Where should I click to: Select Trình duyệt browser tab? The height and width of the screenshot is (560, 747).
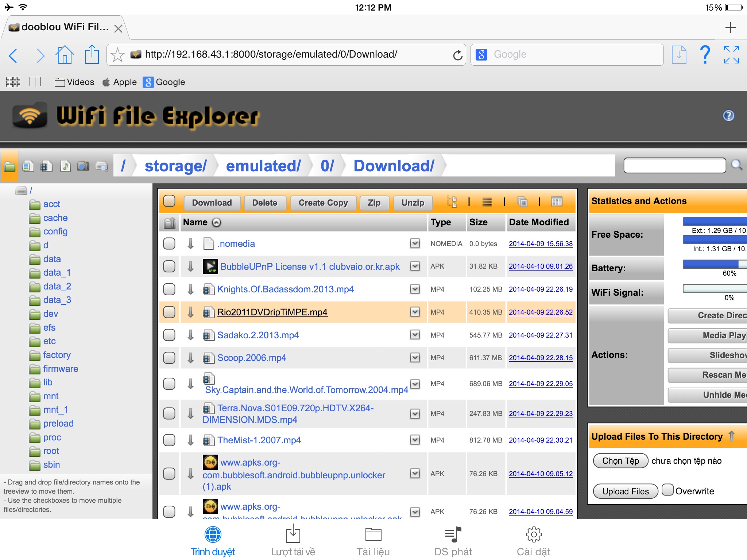[213, 541]
